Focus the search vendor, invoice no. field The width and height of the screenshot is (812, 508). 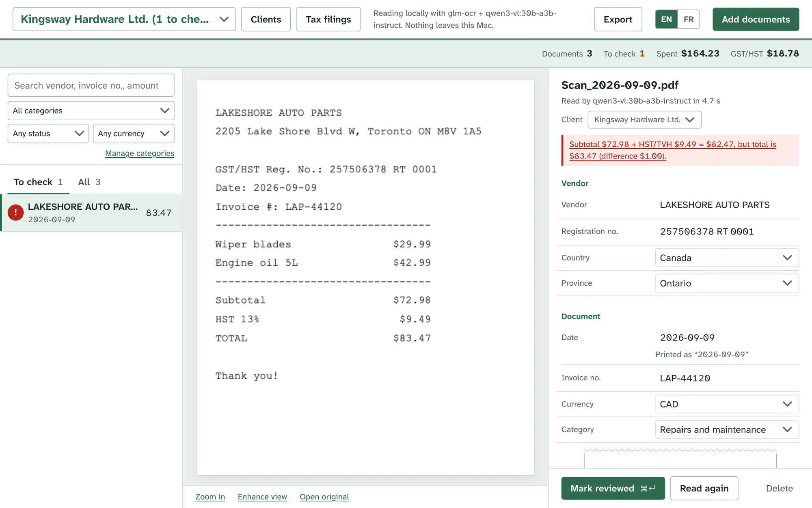tap(91, 85)
